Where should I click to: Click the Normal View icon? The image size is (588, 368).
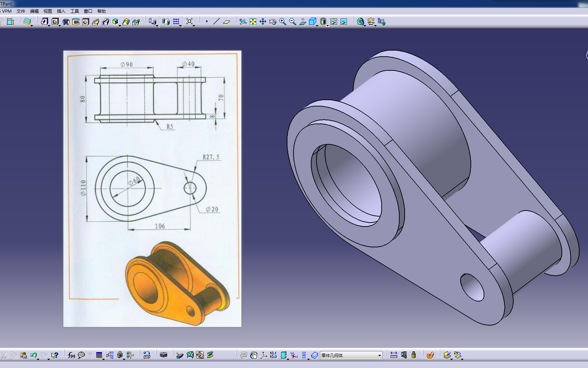click(x=302, y=22)
